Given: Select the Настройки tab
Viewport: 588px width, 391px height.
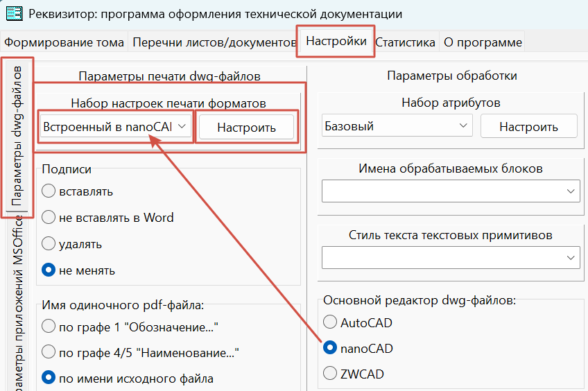Looking at the screenshot, I should pyautogui.click(x=336, y=41).
